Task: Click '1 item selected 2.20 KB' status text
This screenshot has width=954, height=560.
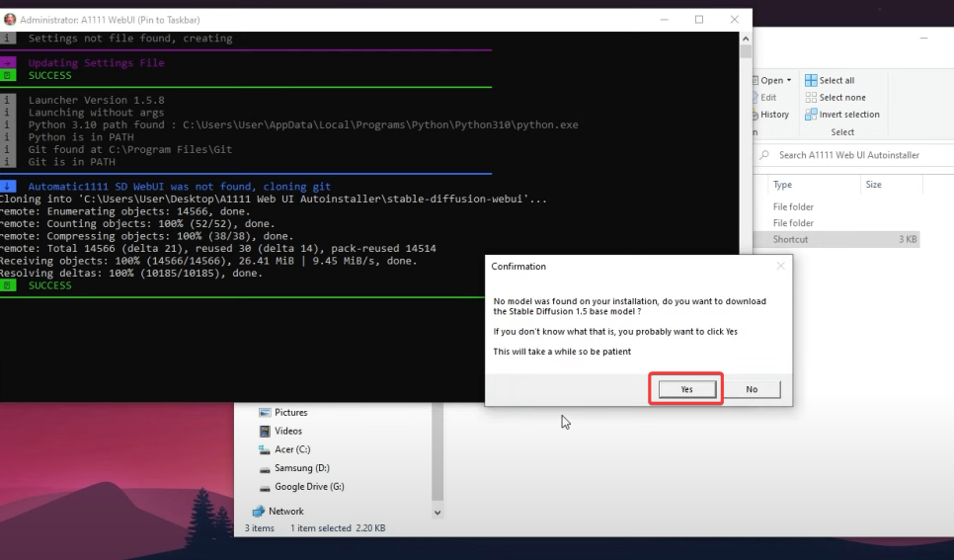Action: click(338, 528)
